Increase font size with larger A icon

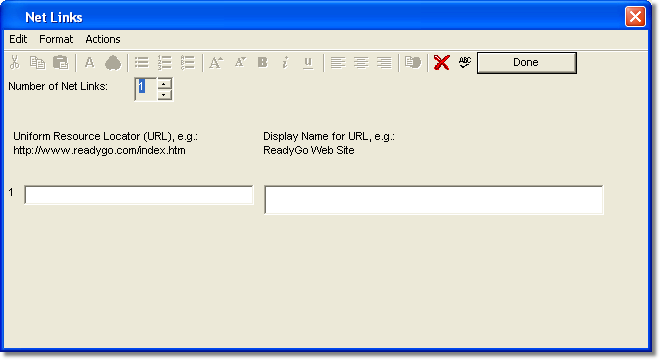coord(216,62)
